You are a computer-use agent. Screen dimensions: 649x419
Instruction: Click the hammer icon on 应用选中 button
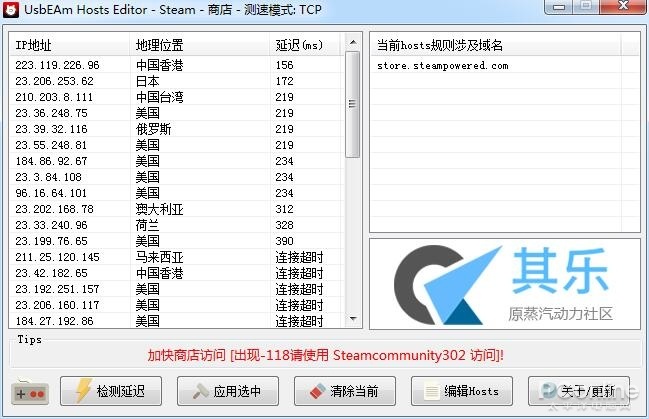[201, 391]
